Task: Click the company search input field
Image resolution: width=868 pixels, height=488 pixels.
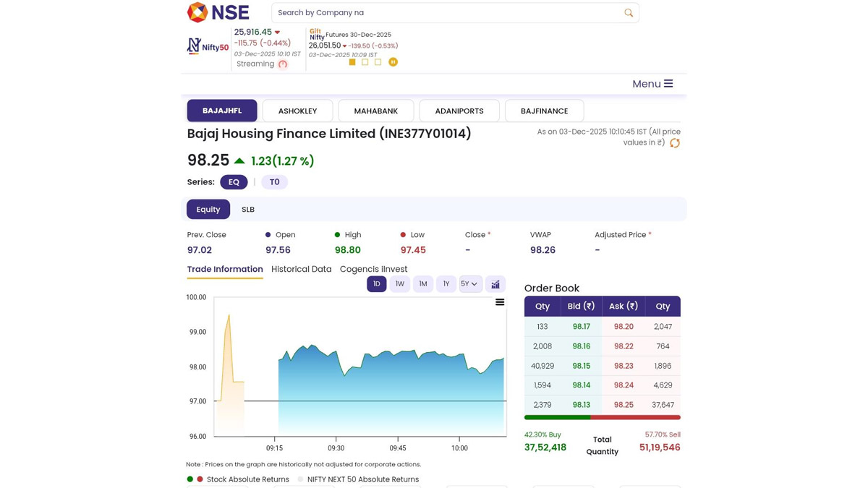Action: coord(445,13)
